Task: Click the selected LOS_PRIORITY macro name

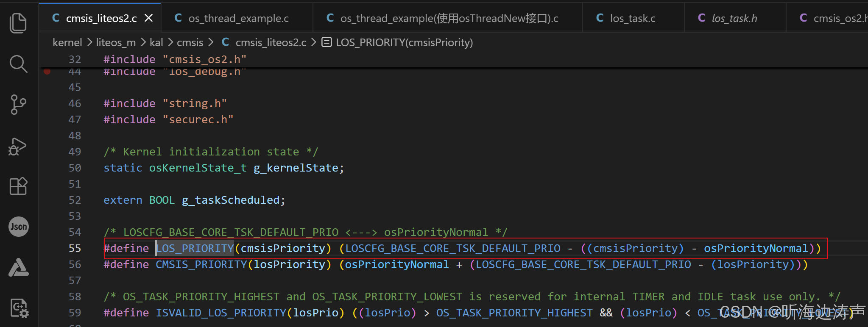Action: click(x=195, y=248)
